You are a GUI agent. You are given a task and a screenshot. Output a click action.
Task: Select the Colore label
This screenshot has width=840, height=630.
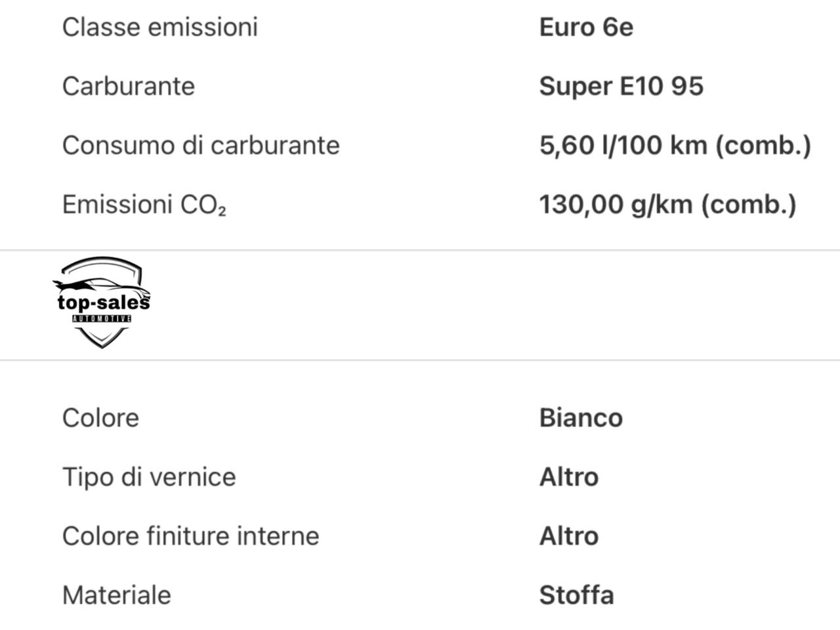[100, 418]
